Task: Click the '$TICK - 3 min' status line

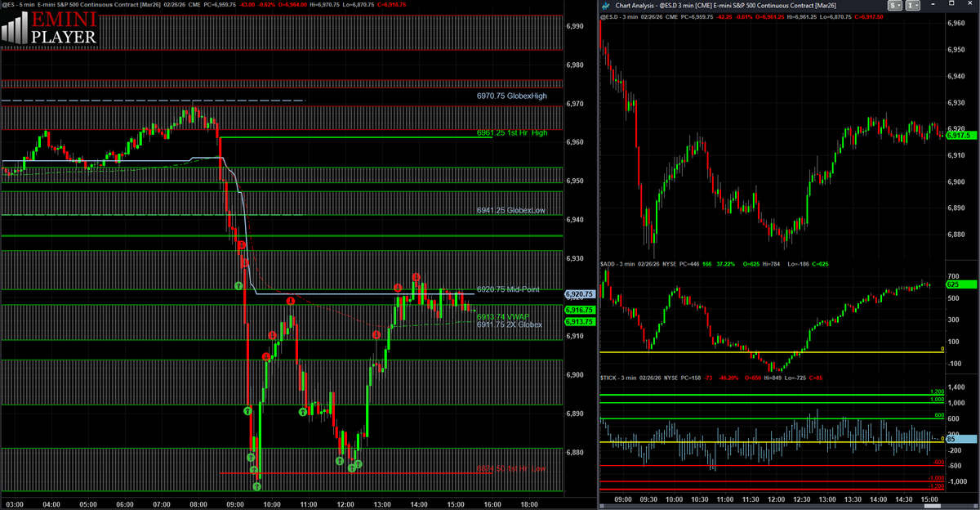Action: (713, 378)
